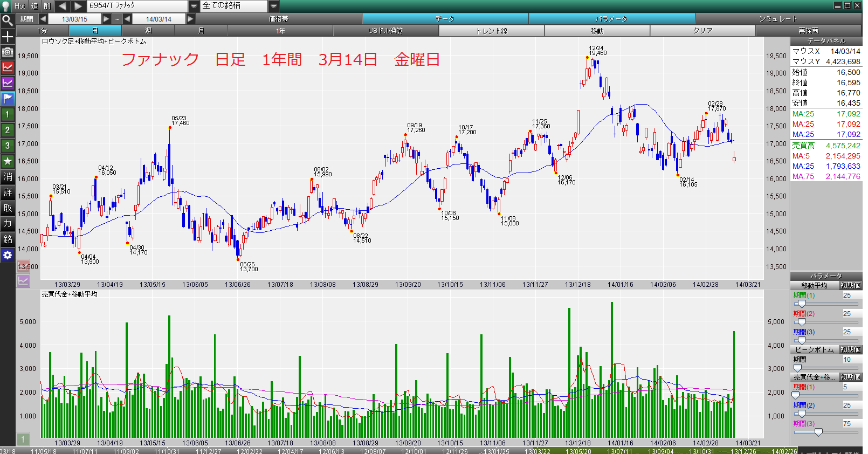Click the red chart icon in sidebar

pyautogui.click(x=8, y=67)
